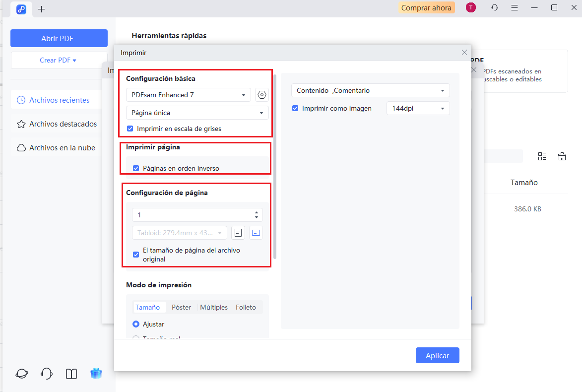Open the hamburger menu in the title bar

tap(515, 7)
